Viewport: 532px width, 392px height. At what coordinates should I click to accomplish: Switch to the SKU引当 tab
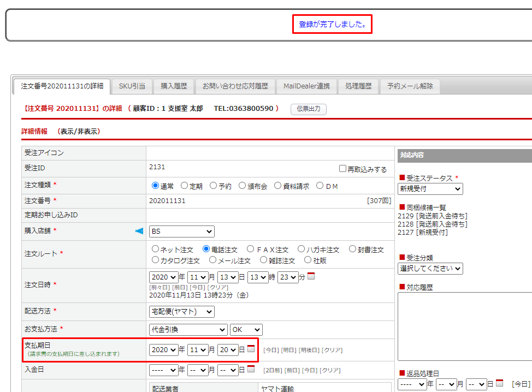click(132, 86)
